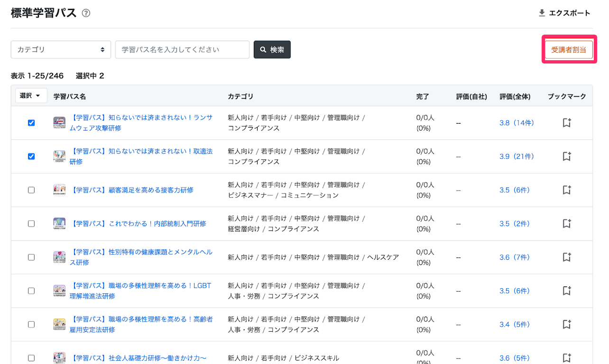Click the 選択中 2 status text
609x364 pixels.
[x=90, y=76]
